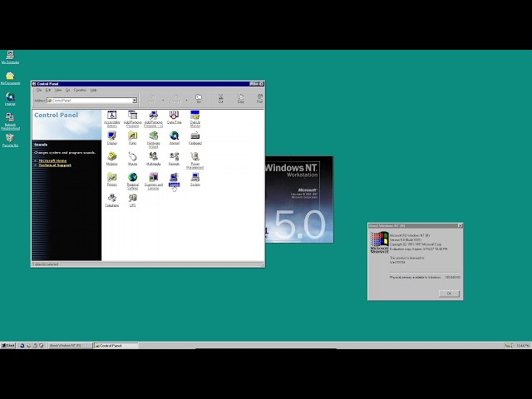Open the Favorites menu
This screenshot has height=399, width=532.
tap(80, 91)
